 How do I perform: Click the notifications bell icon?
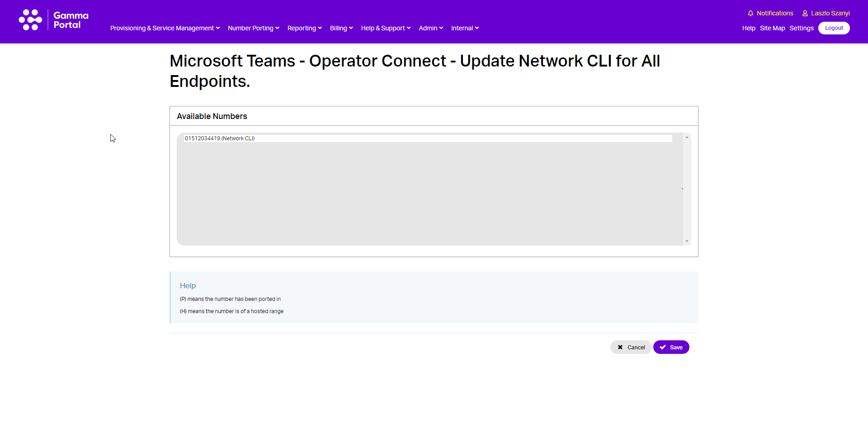tap(750, 13)
